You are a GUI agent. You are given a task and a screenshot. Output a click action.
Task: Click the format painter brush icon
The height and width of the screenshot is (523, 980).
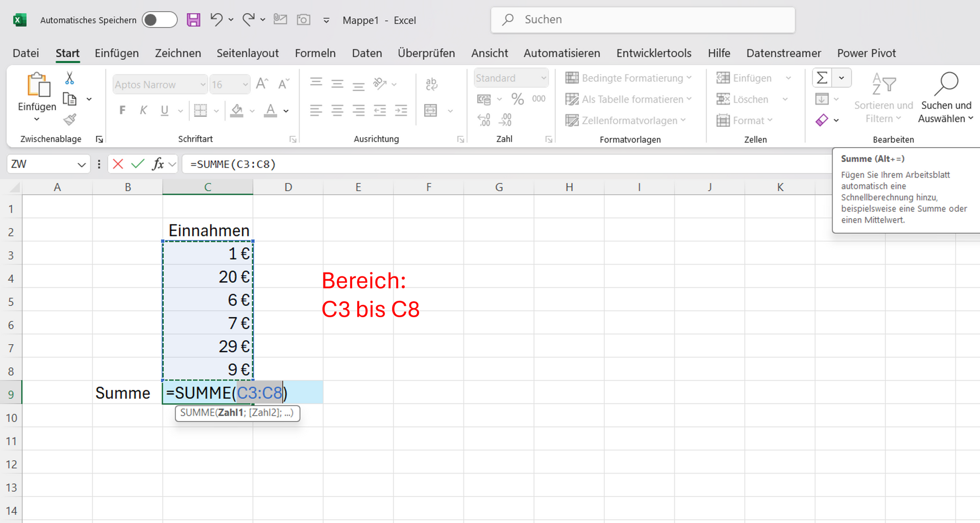(70, 120)
